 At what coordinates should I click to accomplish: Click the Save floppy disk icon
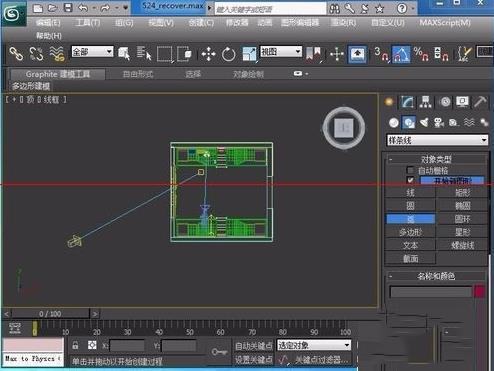click(68, 8)
